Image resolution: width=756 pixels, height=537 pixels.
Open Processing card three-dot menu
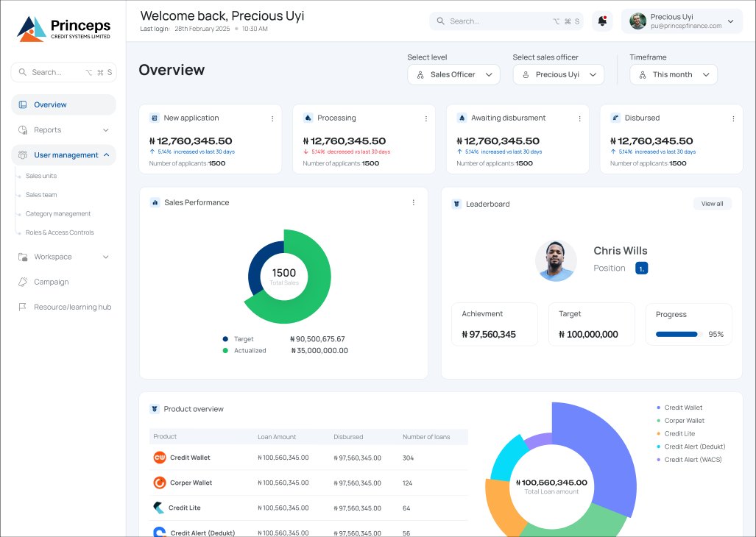pos(425,118)
